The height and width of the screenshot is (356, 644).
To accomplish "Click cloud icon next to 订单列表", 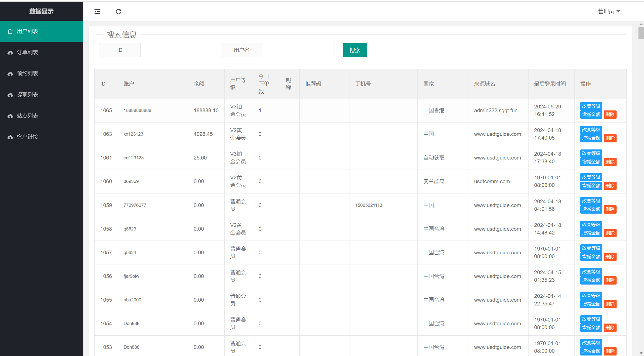I will click(x=10, y=53).
